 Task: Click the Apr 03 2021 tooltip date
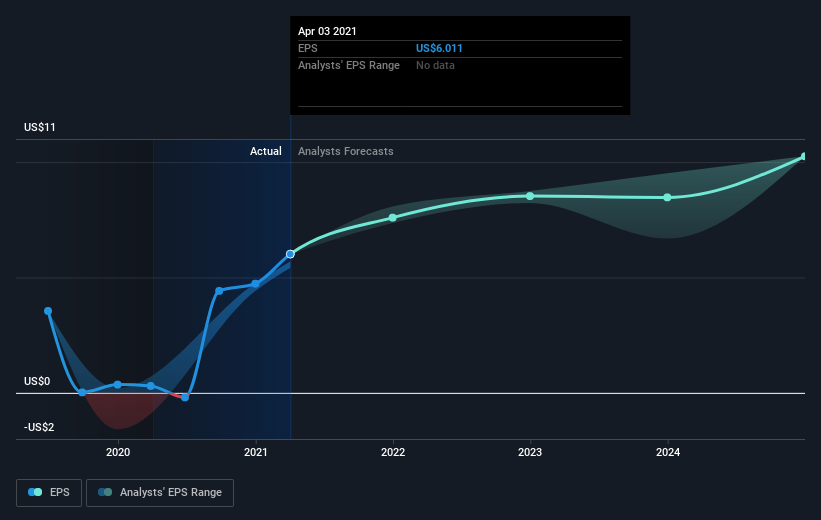[x=327, y=31]
